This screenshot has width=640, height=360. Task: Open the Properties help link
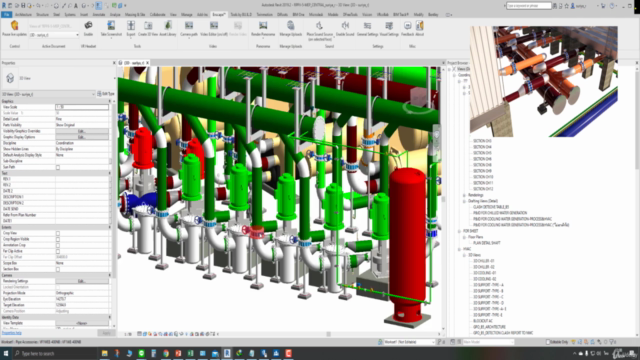pos(11,333)
